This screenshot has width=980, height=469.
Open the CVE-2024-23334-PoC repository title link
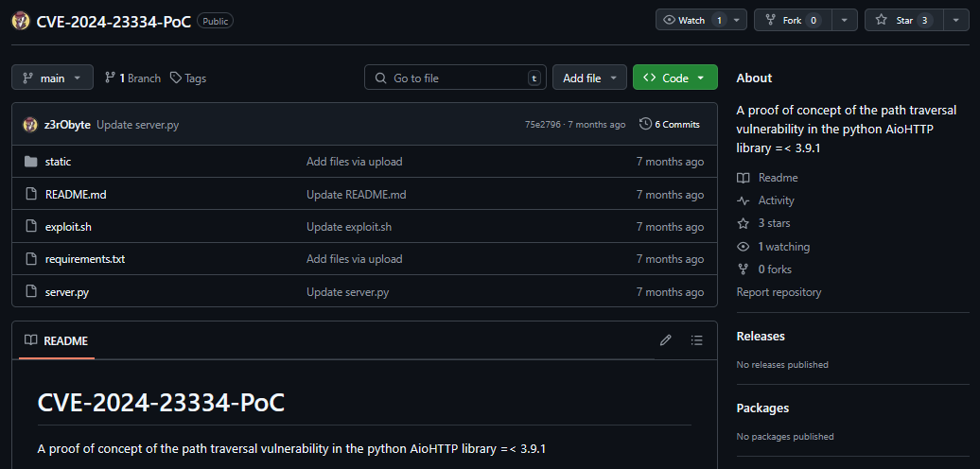[x=114, y=21]
